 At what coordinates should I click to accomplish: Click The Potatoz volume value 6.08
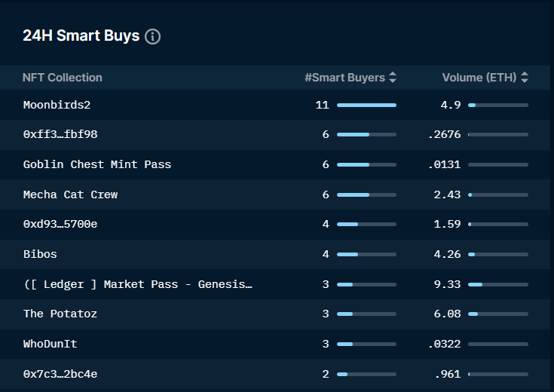coord(447,314)
